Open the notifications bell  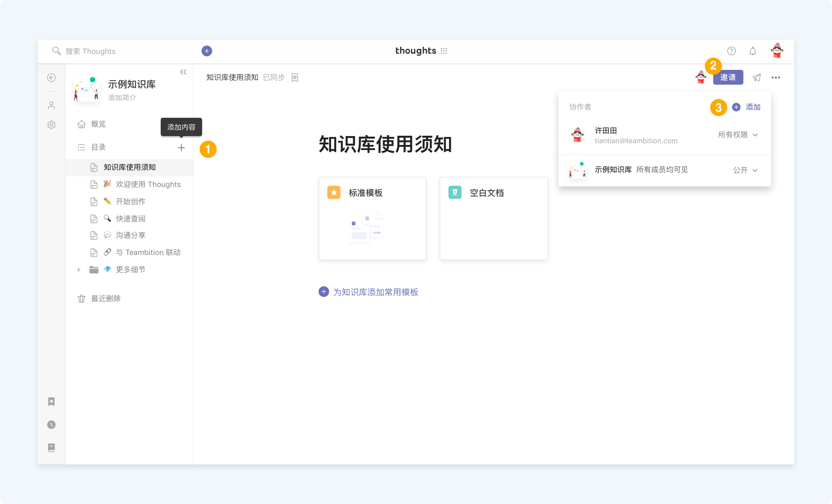click(x=753, y=51)
